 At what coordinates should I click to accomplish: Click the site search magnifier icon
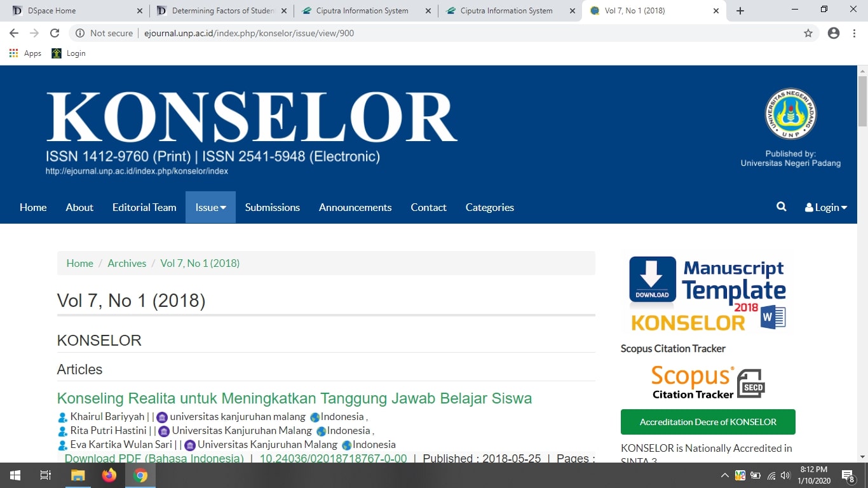[781, 207]
